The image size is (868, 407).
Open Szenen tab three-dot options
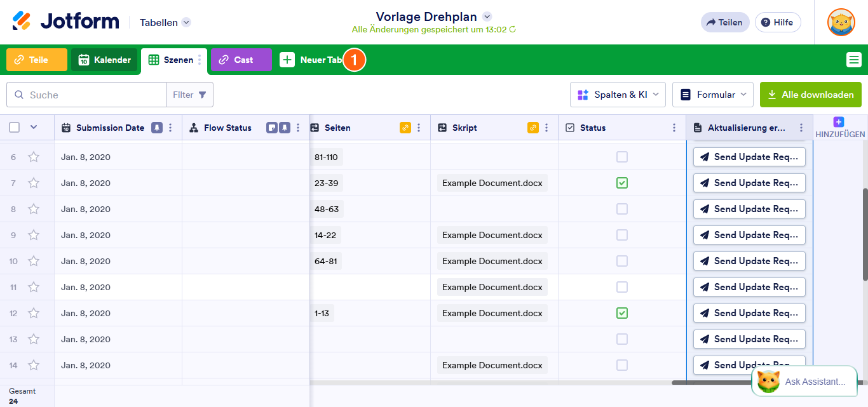pos(200,60)
